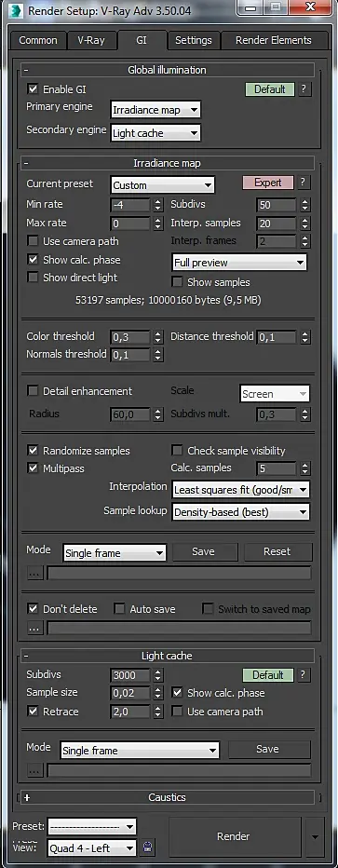Enable Detail enhancement checkbox
Screen dimensions: 338x868
click(34, 391)
